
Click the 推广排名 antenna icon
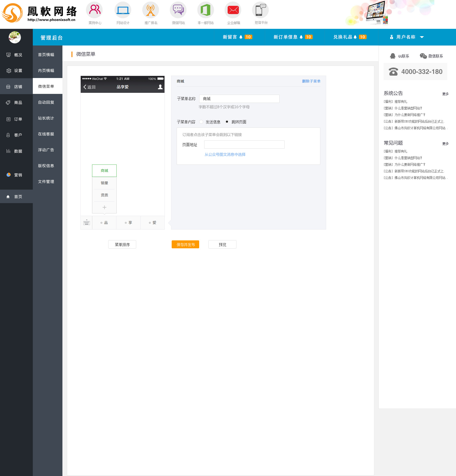(151, 10)
